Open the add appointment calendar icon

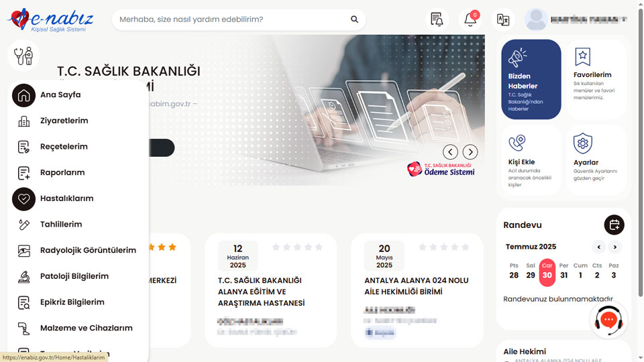tap(614, 225)
